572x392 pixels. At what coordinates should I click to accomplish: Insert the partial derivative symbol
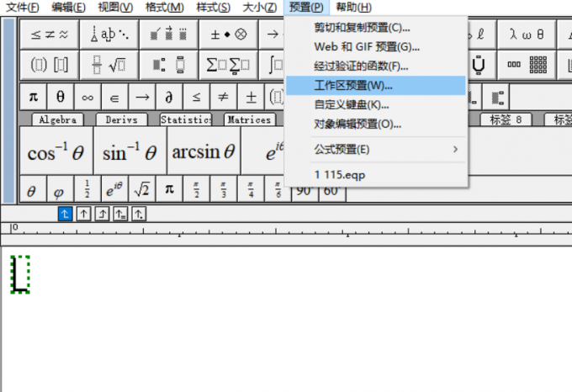point(169,97)
